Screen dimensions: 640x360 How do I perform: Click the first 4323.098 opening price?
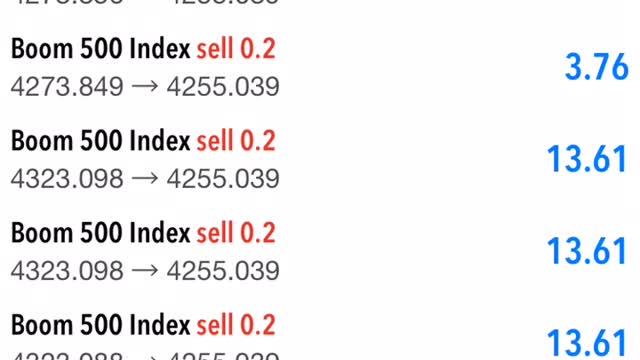(67, 179)
